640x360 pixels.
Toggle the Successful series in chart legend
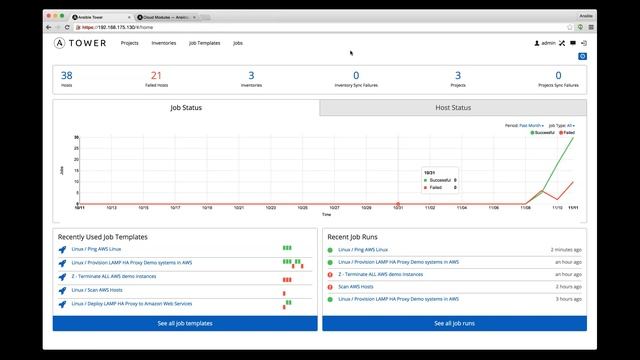(542, 133)
